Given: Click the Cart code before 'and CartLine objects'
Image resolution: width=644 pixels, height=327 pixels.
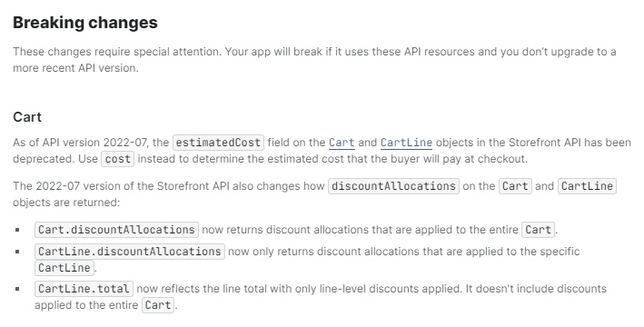Looking at the screenshot, I should (515, 186).
